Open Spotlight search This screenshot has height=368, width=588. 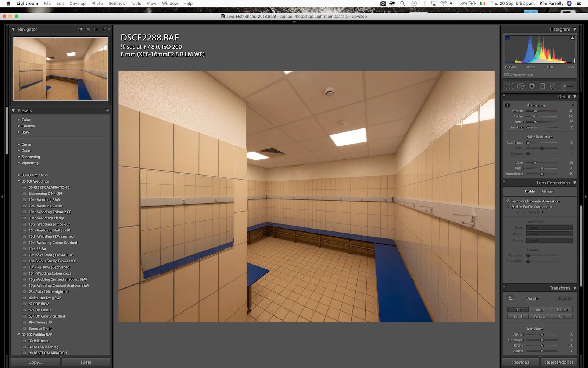402,3
